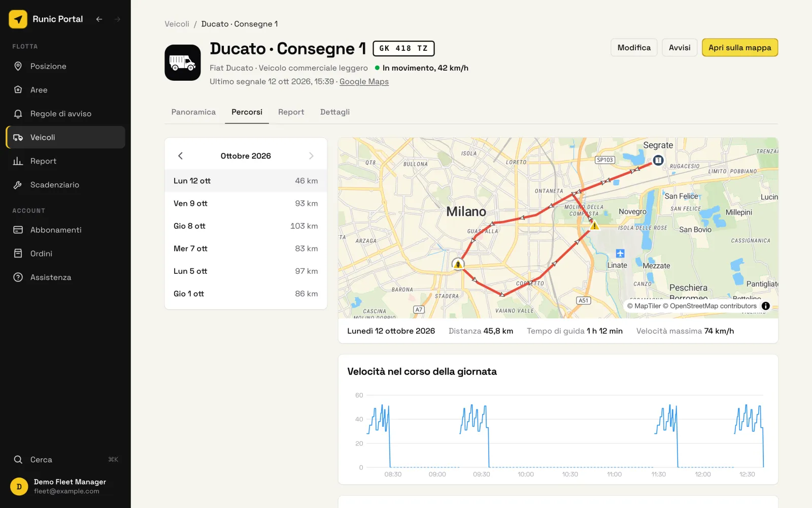Click warning triangle near Molino della Composta
This screenshot has width=812, height=508.
tap(594, 225)
